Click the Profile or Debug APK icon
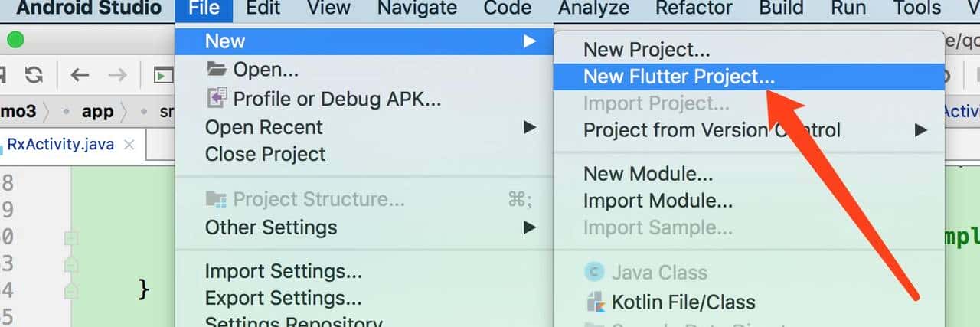 click(x=217, y=99)
